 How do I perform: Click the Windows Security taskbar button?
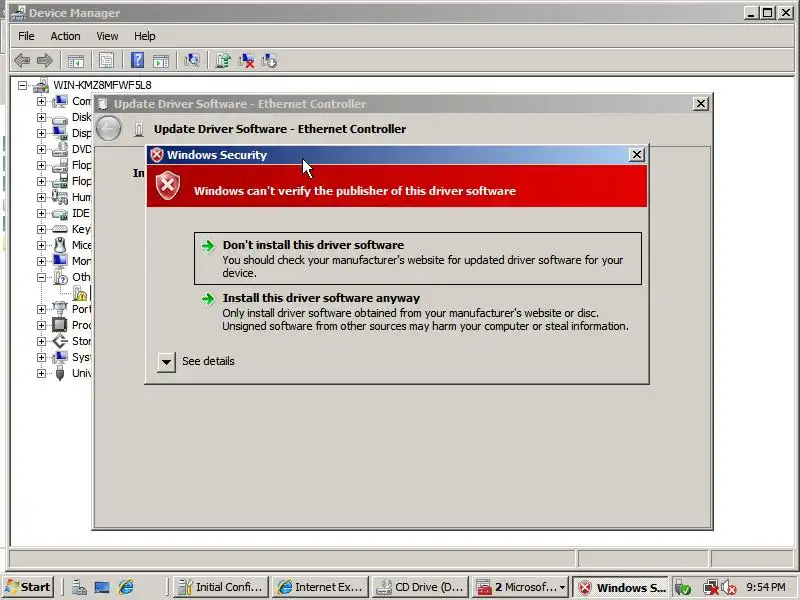click(620, 587)
